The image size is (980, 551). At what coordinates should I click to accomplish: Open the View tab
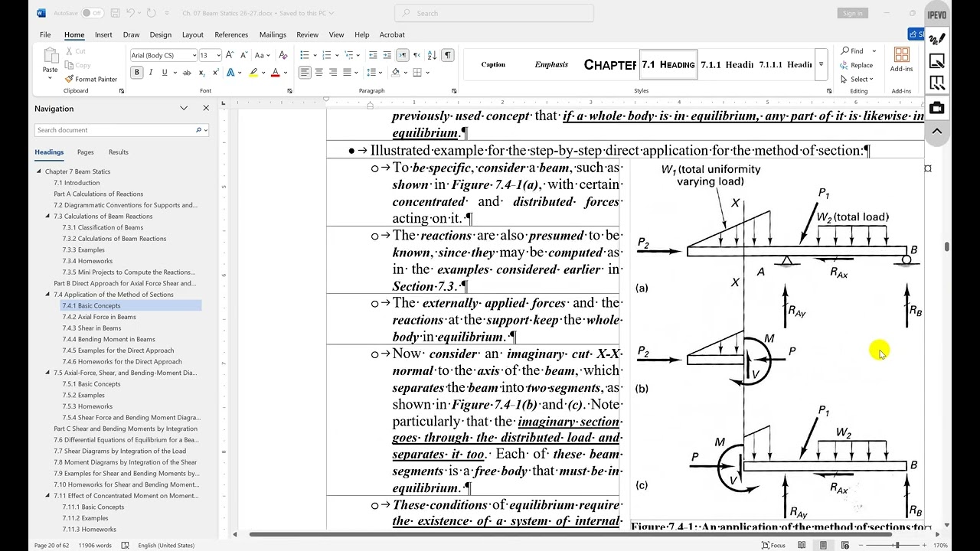[336, 34]
